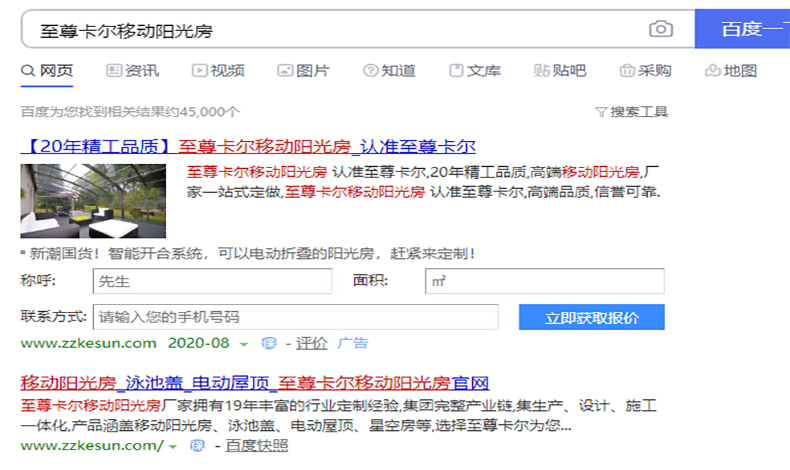Open 搜索工具 filter
The height and width of the screenshot is (470, 790).
(x=632, y=112)
